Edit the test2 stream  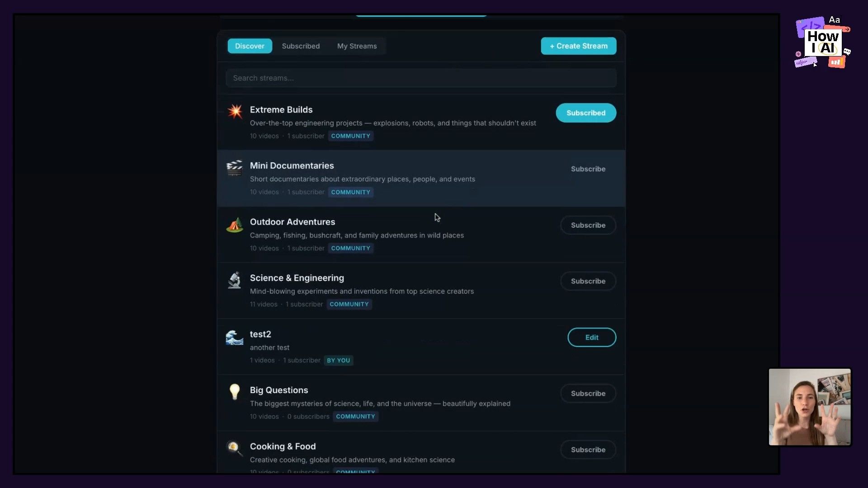click(x=592, y=338)
